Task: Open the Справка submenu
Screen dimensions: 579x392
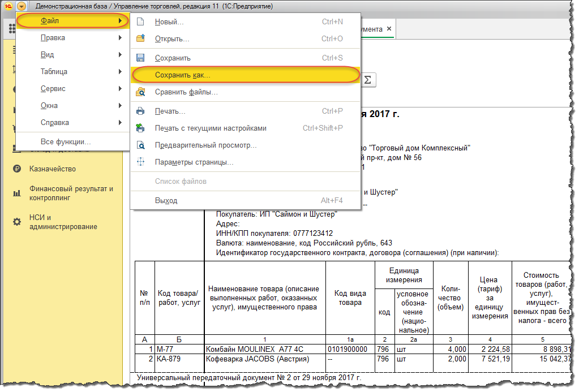Action: click(73, 123)
